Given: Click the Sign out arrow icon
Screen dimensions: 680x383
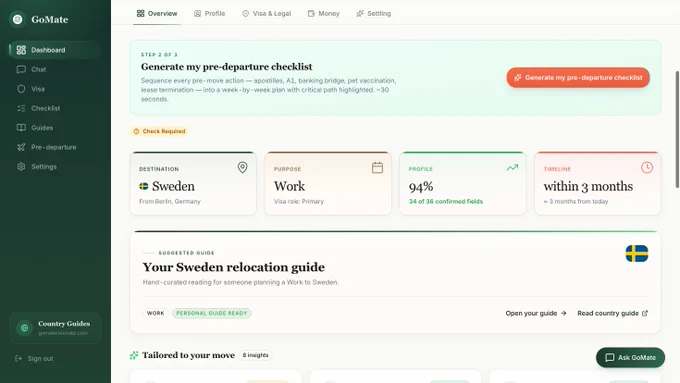Looking at the screenshot, I should (18, 359).
